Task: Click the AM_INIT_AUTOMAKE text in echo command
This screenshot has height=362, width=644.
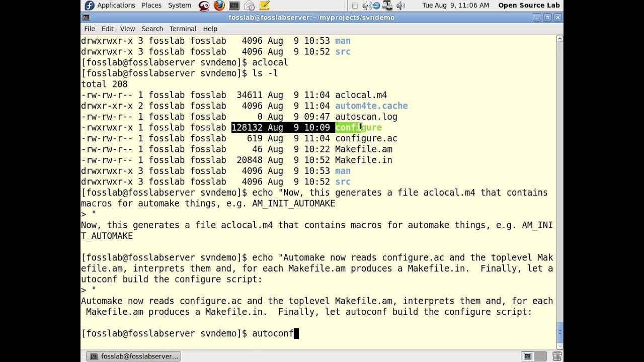Action: 294,204
